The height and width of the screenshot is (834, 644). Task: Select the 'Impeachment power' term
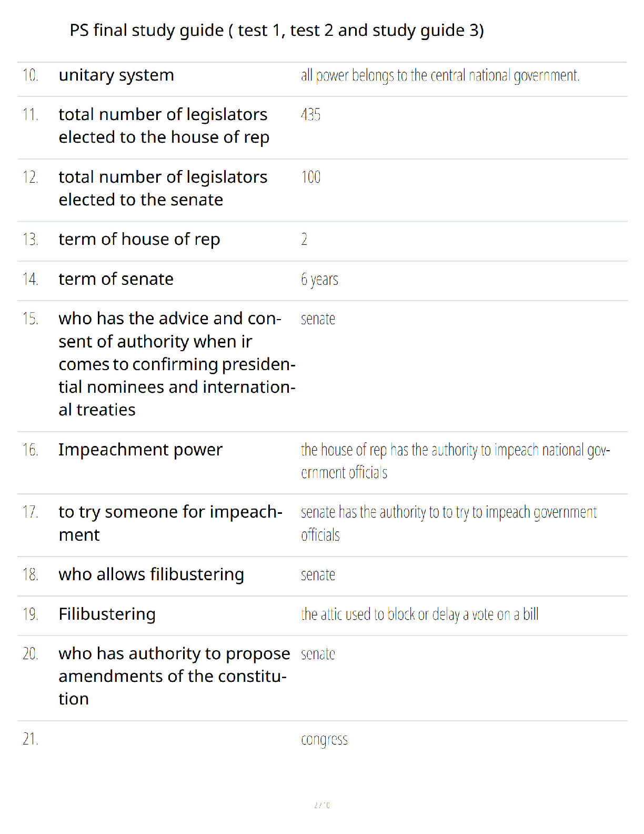point(140,450)
